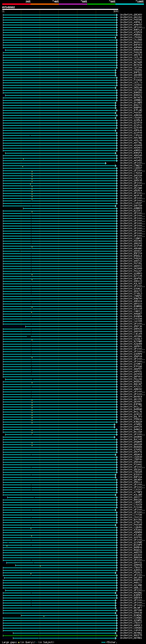Open hit UniRef100_B9RTL6

(x=131, y=30)
